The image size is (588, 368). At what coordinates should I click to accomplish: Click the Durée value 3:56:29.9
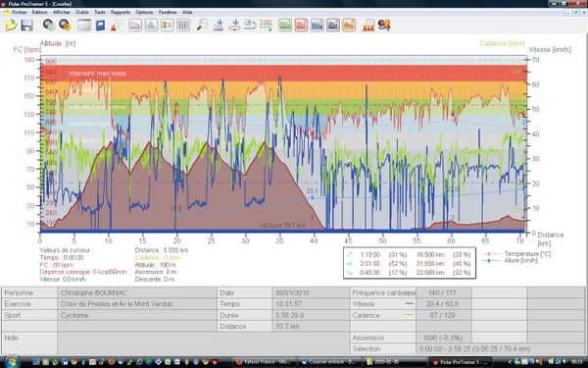(x=311, y=315)
